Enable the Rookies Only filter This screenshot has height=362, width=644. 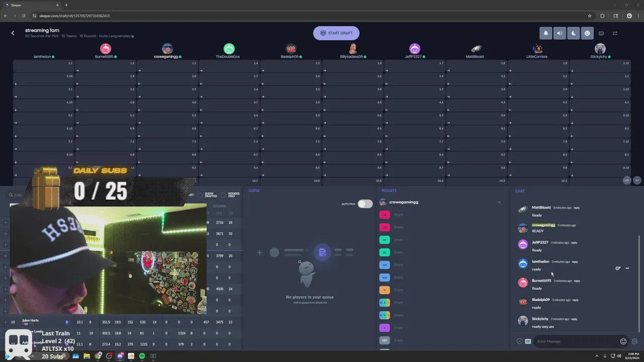point(223,195)
